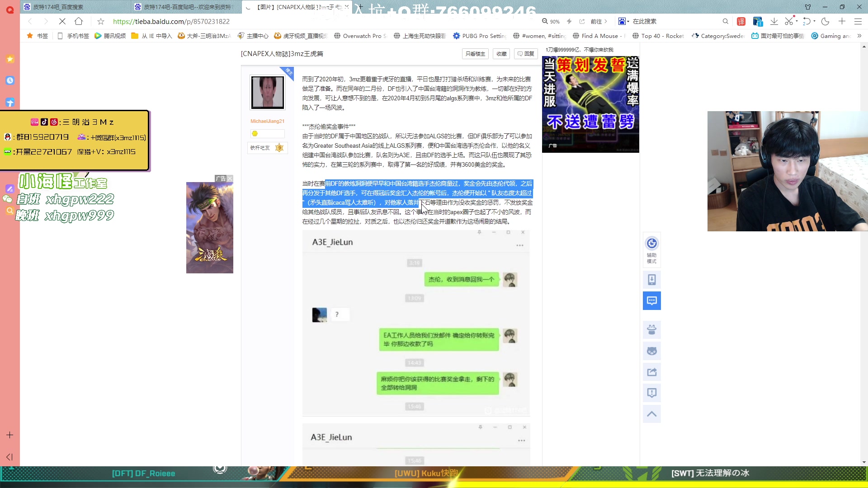868x488 pixels.
Task: Click the 回复 reply button
Action: click(x=526, y=54)
